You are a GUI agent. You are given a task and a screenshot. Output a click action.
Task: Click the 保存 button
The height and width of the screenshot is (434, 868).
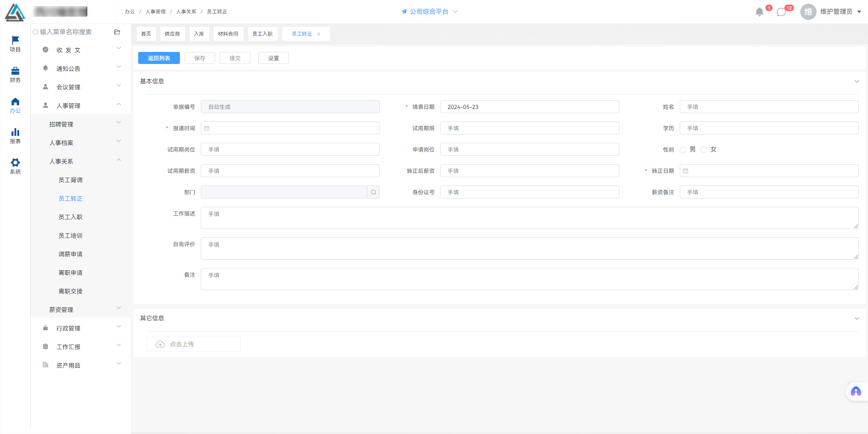point(200,58)
